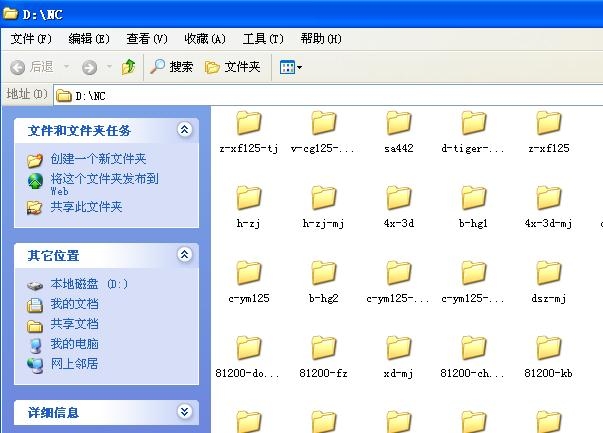Click the 后退 back button
603x433 pixels.
click(32, 67)
